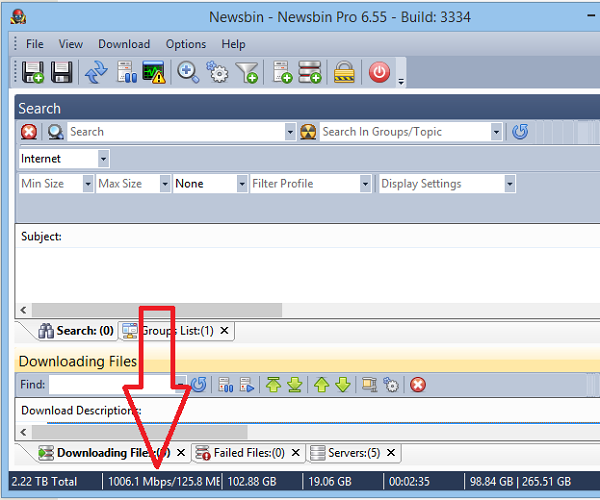
Task: Click the magnifier plus search icon
Action: point(188,72)
